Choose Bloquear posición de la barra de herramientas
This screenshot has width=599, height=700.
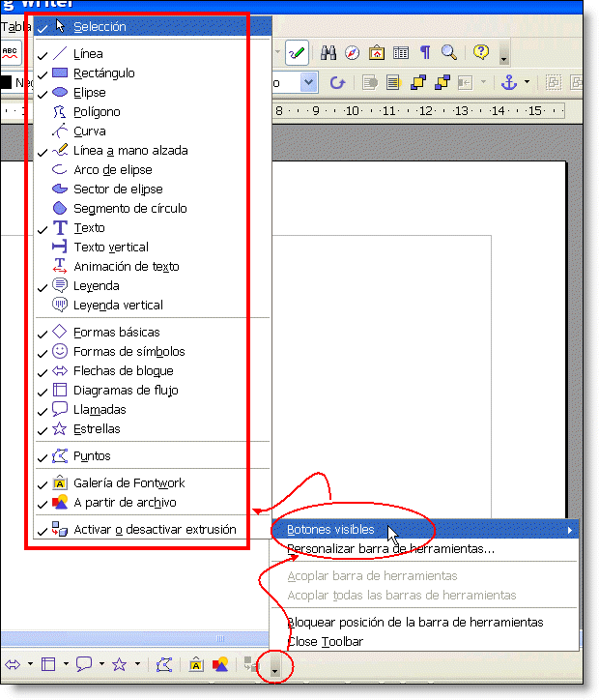point(414,623)
